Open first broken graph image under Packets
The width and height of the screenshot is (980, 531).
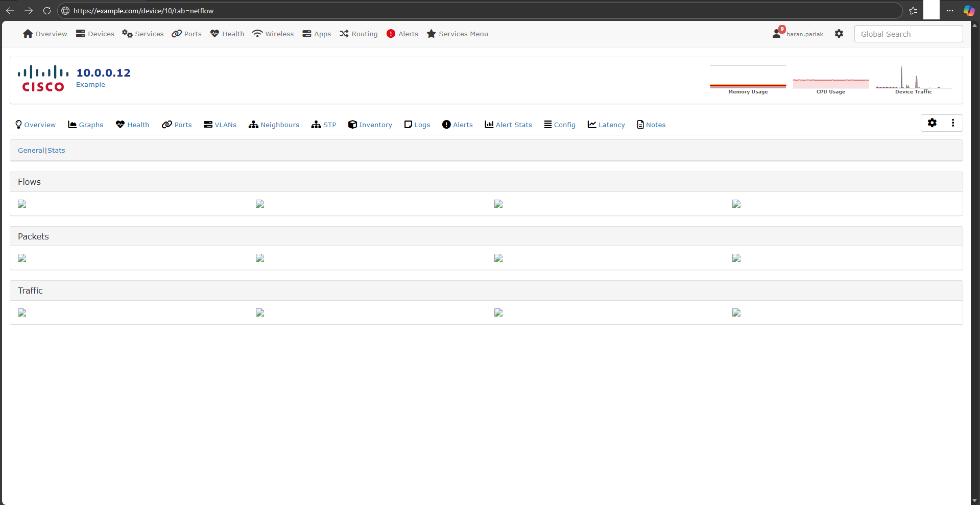[22, 258]
